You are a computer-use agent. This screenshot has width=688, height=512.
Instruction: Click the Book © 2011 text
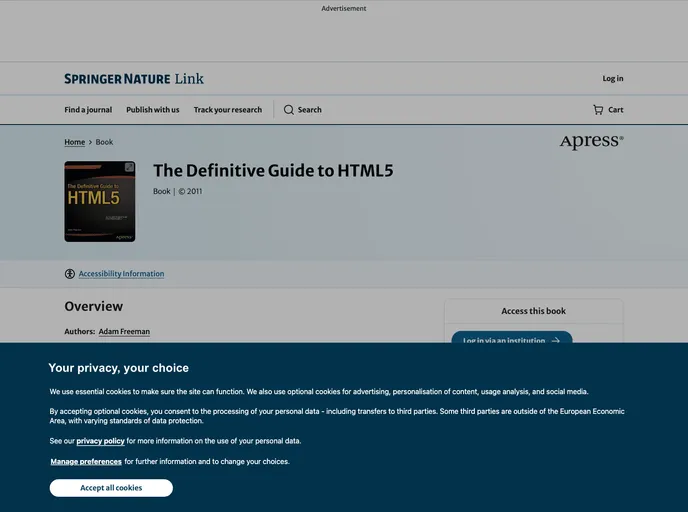(177, 191)
